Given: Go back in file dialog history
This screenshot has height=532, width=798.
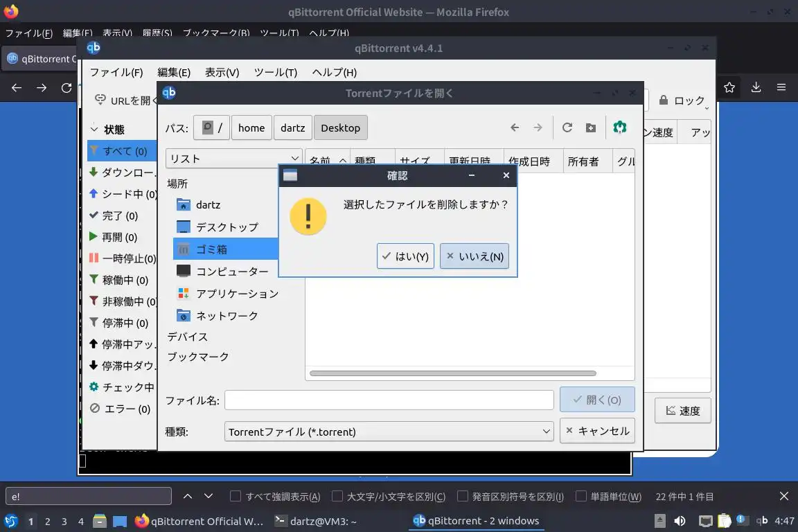Looking at the screenshot, I should (515, 127).
